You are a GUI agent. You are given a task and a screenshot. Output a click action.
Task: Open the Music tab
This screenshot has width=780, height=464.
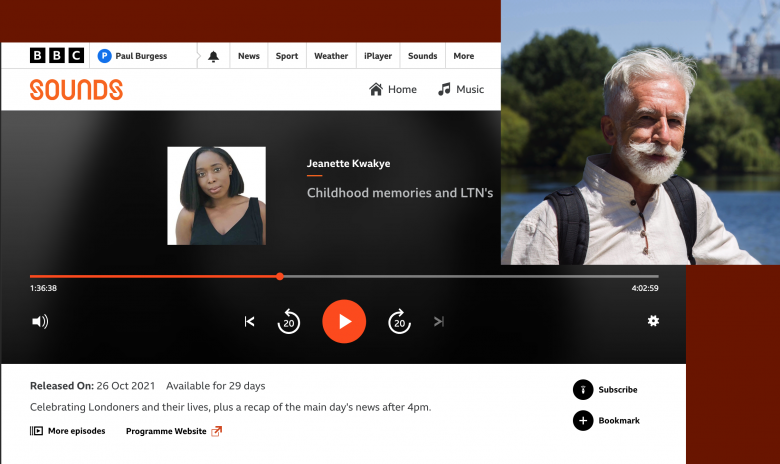(461, 90)
